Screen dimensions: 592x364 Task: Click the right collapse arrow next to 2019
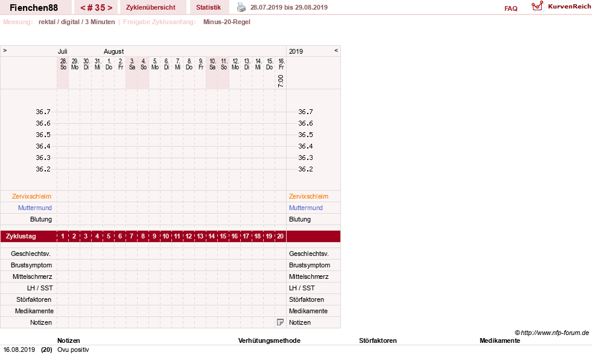point(336,50)
